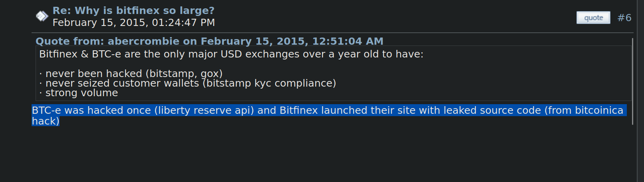The width and height of the screenshot is (644, 182).
Task: Click the "strong volume" bullet line
Action: [81, 93]
